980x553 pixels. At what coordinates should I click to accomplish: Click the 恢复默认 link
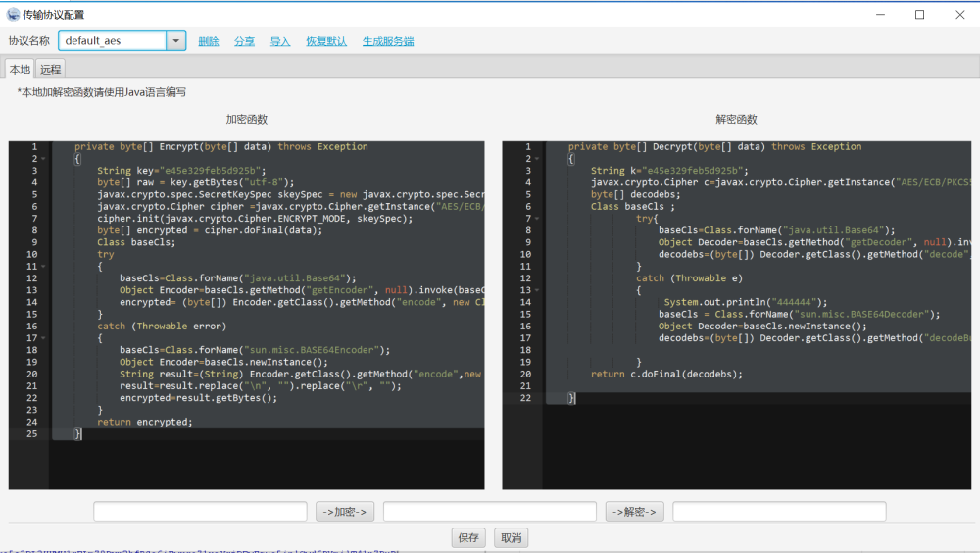click(x=326, y=41)
